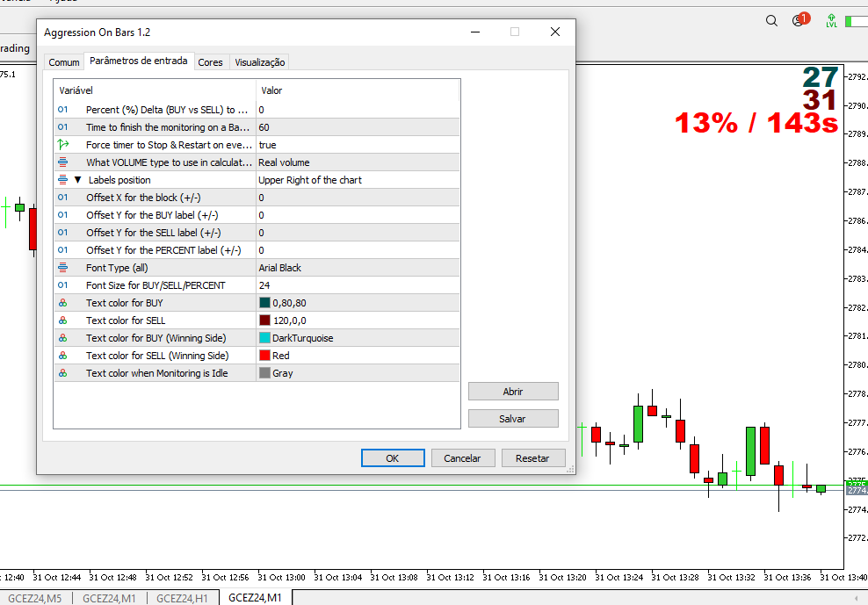Click the Valor column header
Screen dimensions: 868x605
(358, 90)
